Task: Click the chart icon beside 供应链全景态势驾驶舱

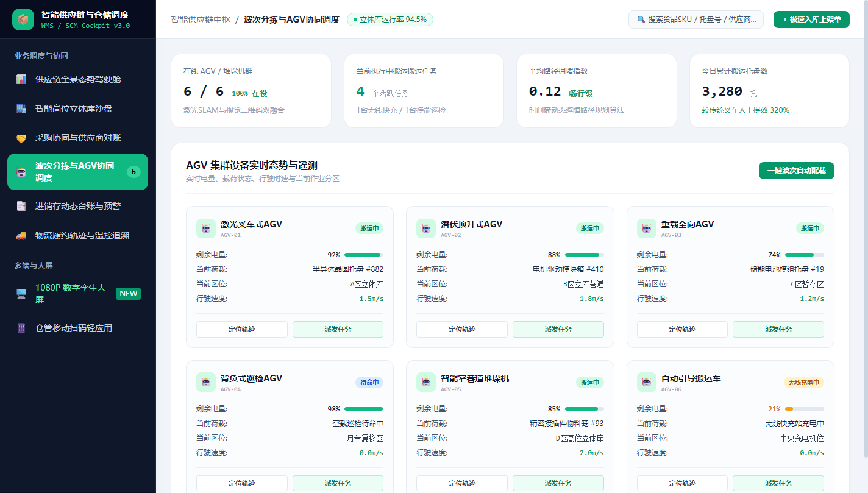Action: point(21,79)
